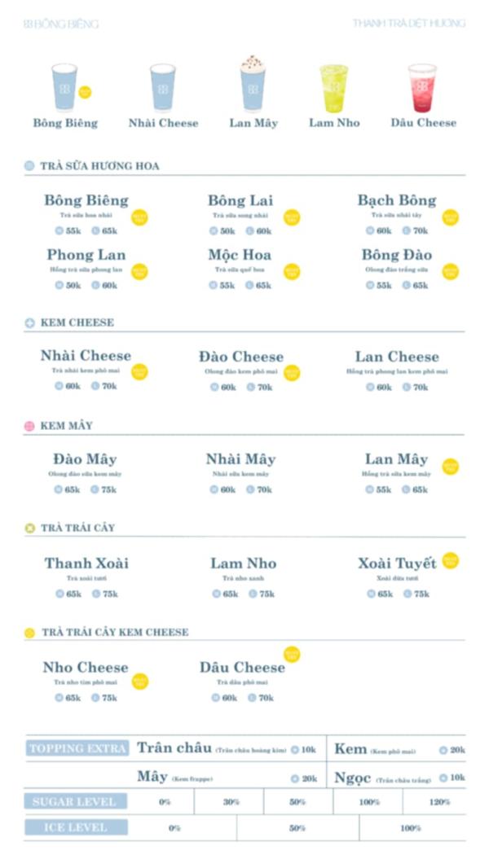
Task: Select 120% sugar level option
Action: (x=438, y=802)
